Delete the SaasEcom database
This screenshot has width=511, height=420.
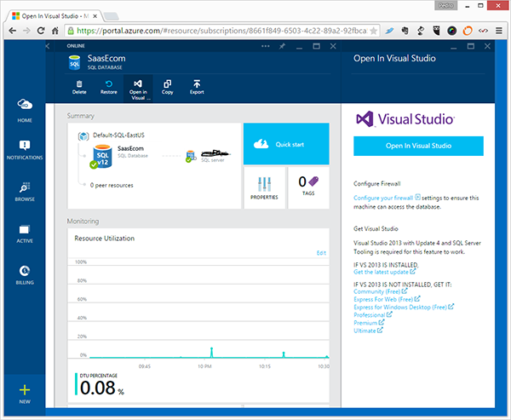(79, 88)
